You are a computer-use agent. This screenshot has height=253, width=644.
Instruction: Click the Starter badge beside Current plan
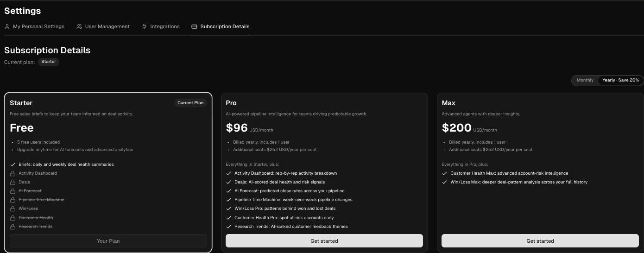pyautogui.click(x=49, y=62)
